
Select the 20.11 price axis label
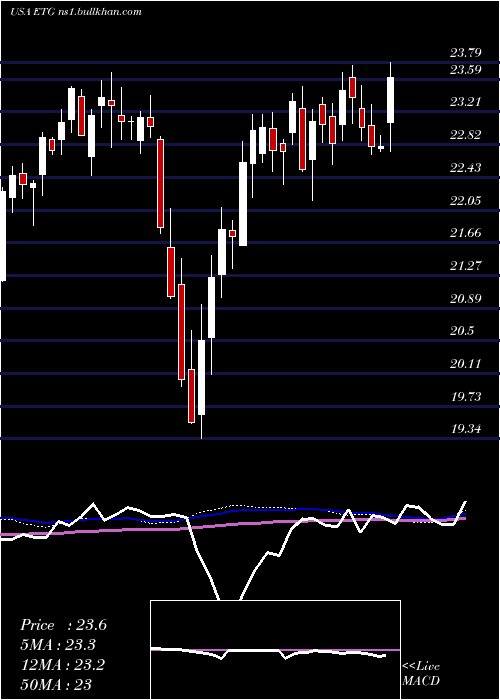[x=466, y=364]
